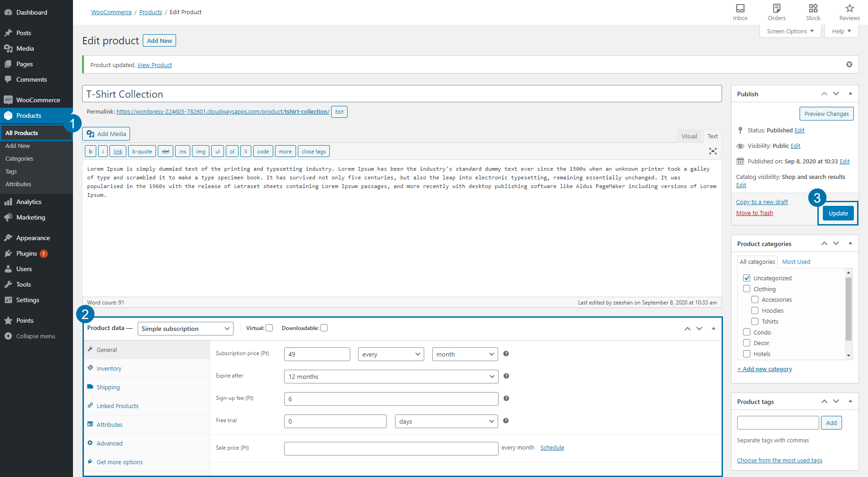Click the Add Media button
Viewport: 868px width, 477px height.
tap(106, 134)
